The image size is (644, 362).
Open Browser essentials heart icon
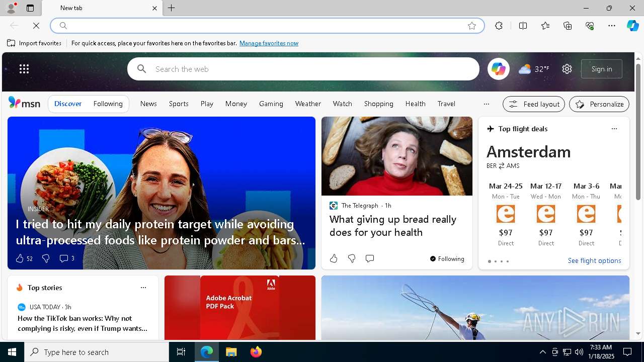click(590, 26)
